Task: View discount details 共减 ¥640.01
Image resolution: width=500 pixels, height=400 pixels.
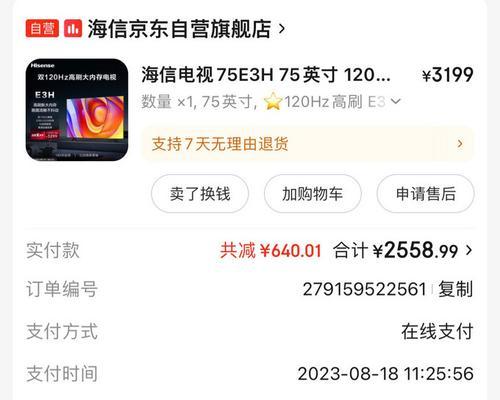Action: 271,250
